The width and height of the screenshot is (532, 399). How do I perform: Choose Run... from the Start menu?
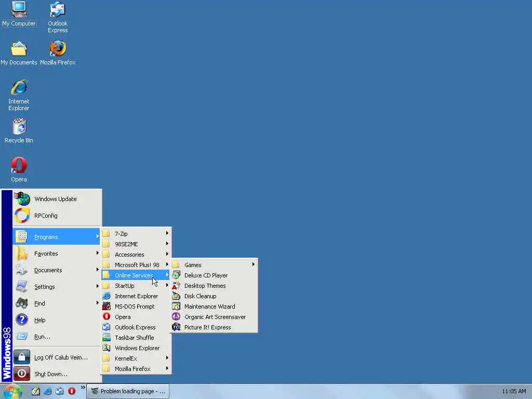pos(57,337)
